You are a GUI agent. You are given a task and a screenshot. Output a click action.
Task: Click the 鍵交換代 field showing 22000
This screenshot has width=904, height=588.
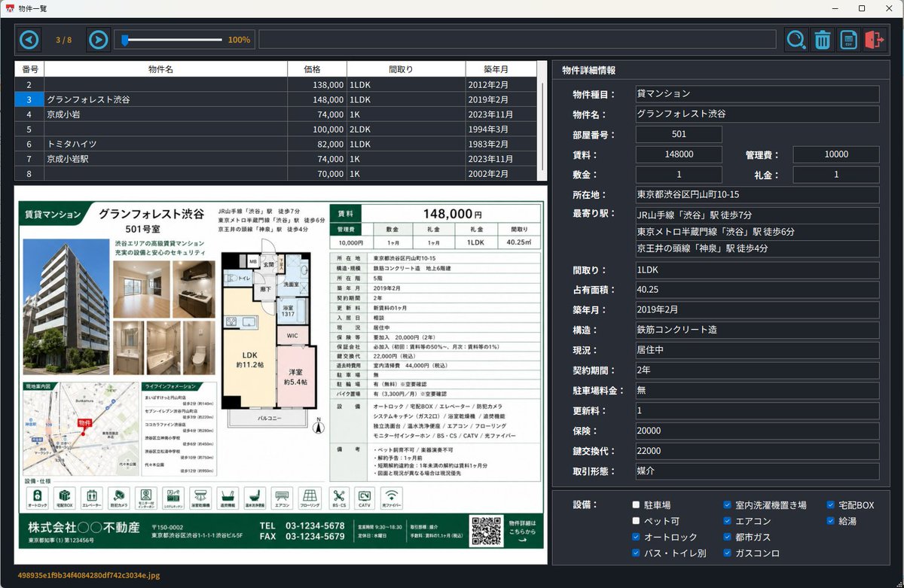point(757,451)
